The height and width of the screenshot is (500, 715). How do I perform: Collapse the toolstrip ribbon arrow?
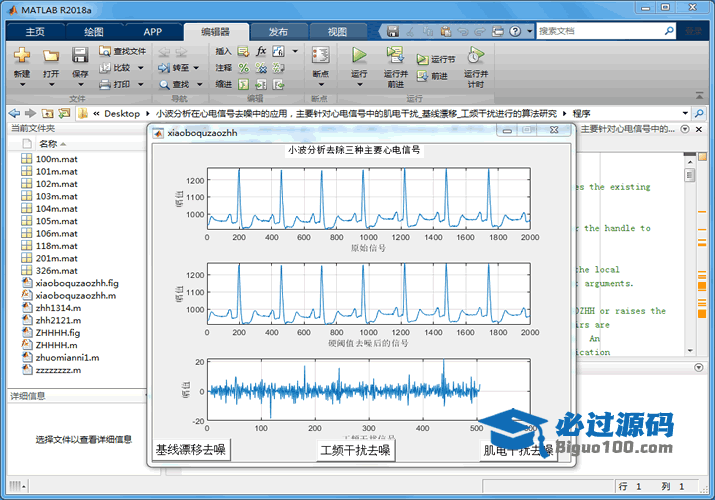[x=699, y=95]
